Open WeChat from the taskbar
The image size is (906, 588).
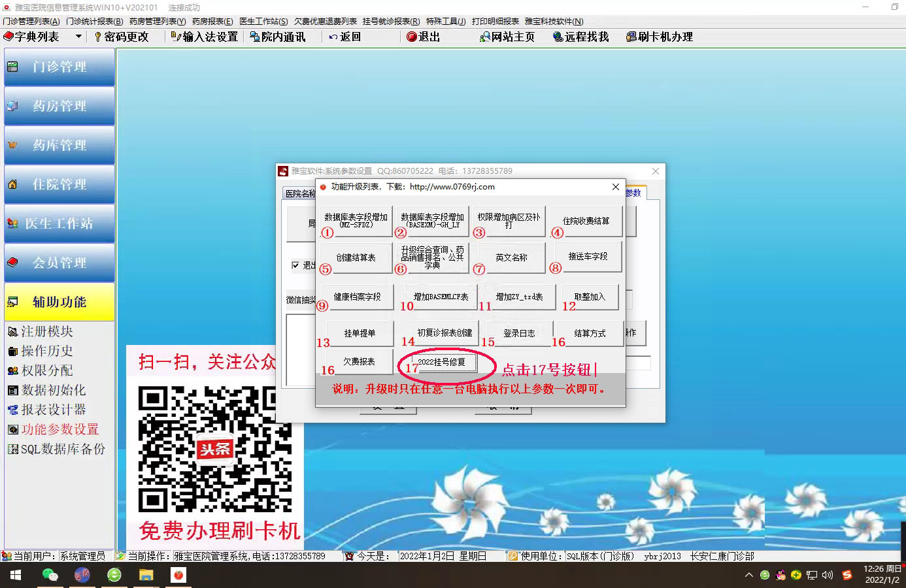(x=50, y=575)
